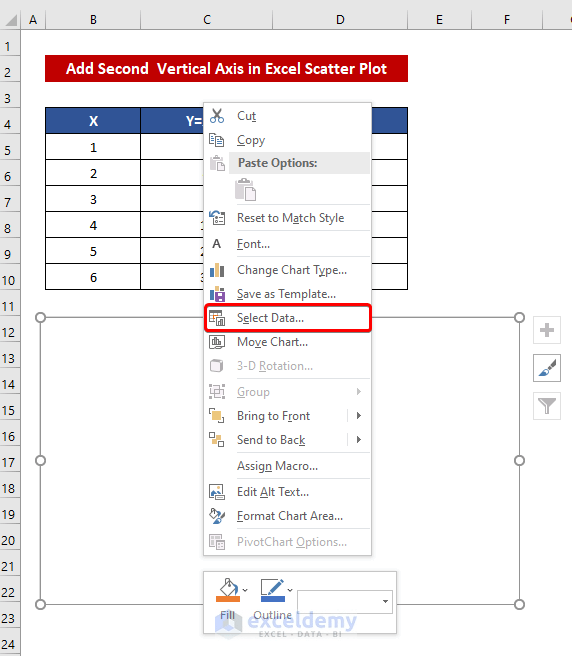Select column F header
The height and width of the screenshot is (656, 572).
tap(507, 19)
